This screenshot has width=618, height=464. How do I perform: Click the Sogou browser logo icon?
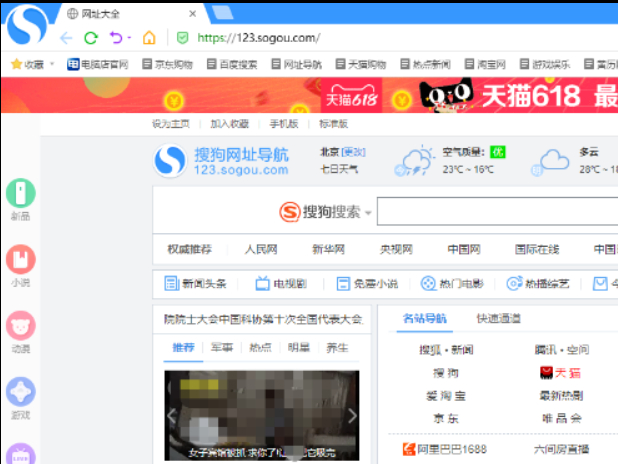click(x=27, y=24)
